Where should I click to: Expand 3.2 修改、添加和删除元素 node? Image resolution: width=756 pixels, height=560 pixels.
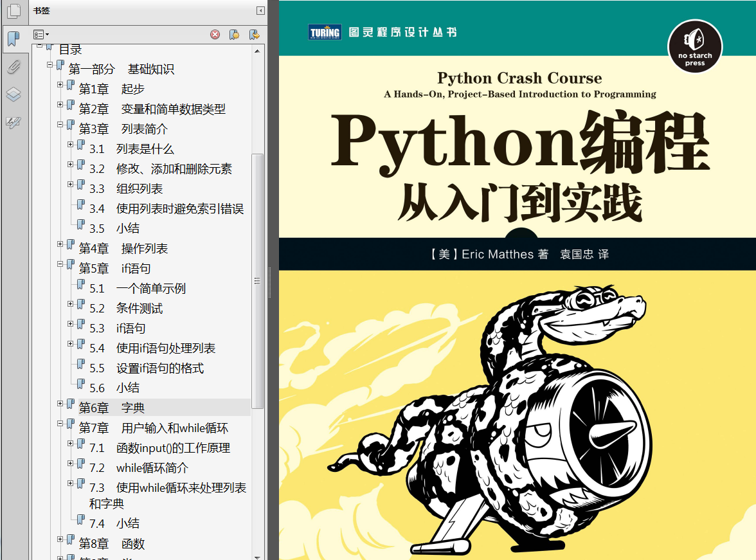point(71,164)
